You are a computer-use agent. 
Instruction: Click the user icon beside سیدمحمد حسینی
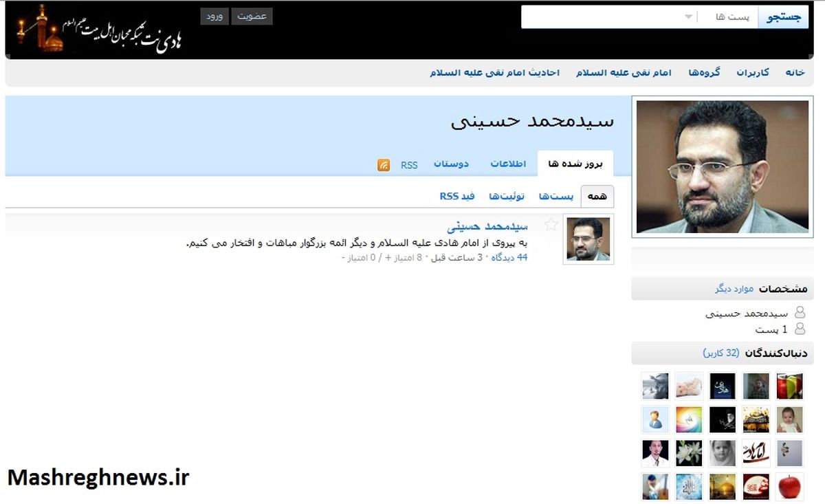(x=800, y=313)
